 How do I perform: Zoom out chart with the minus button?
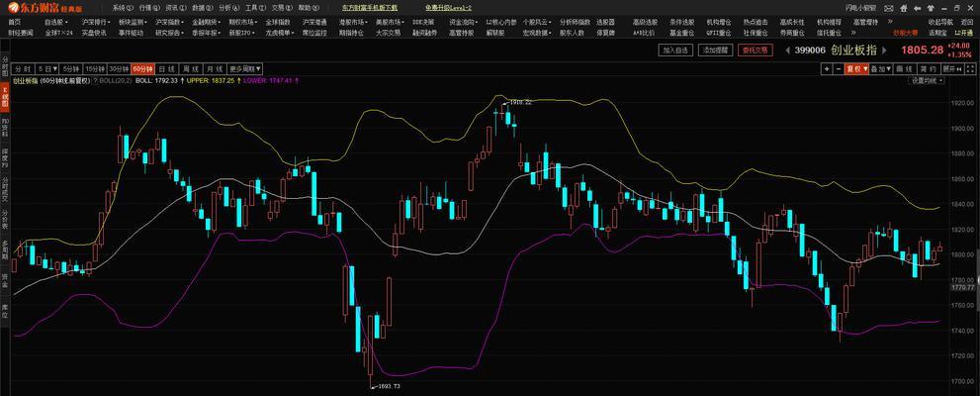pos(839,69)
